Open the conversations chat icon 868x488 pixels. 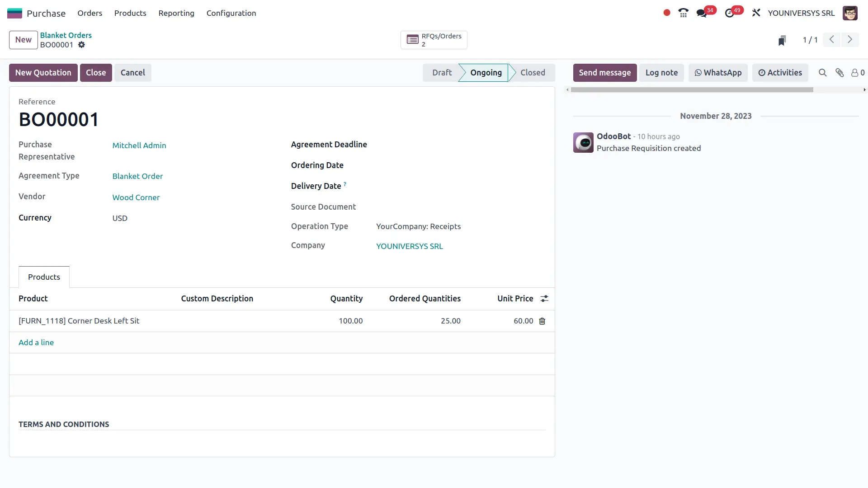point(702,13)
